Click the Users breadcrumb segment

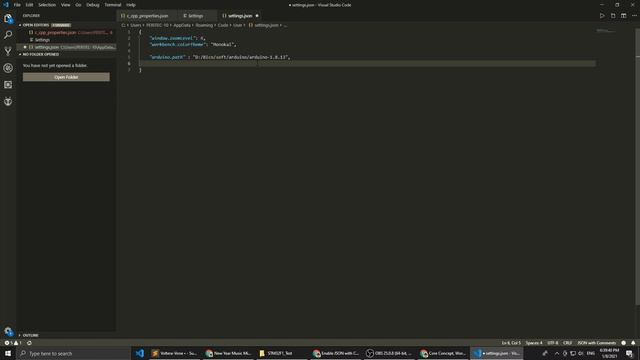[136, 25]
